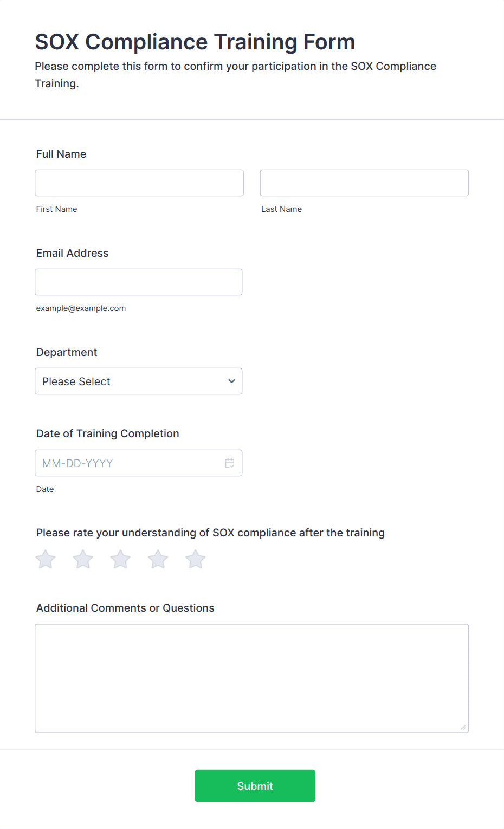Click the textarea resize handle corner
Image resolution: width=504 pixels, height=829 pixels.
463,727
